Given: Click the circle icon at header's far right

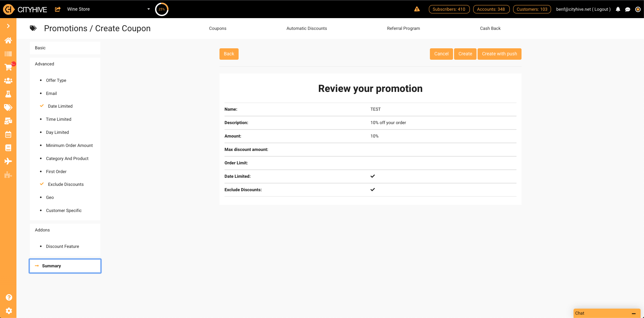Looking at the screenshot, I should click(x=638, y=9).
